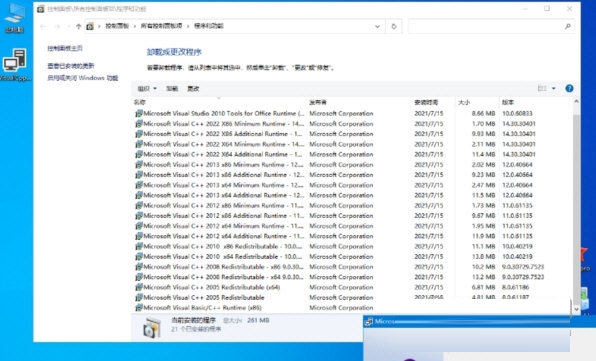
Task: Open the view options dropdown arrow
Action: [x=553, y=89]
